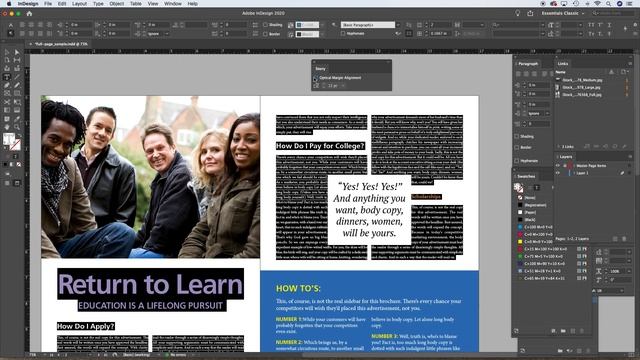
Task: Click the relink icon in Links panel
Action: tap(596, 146)
